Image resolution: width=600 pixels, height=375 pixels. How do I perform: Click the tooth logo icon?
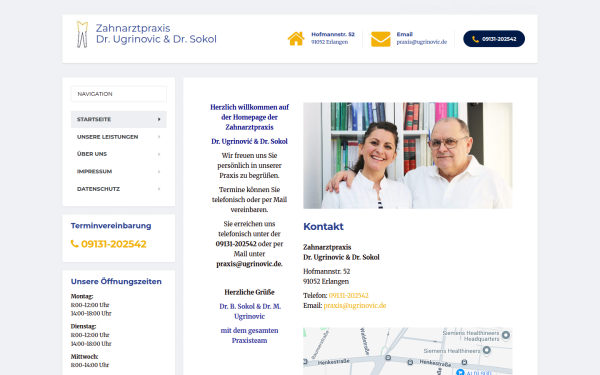pyautogui.click(x=82, y=34)
